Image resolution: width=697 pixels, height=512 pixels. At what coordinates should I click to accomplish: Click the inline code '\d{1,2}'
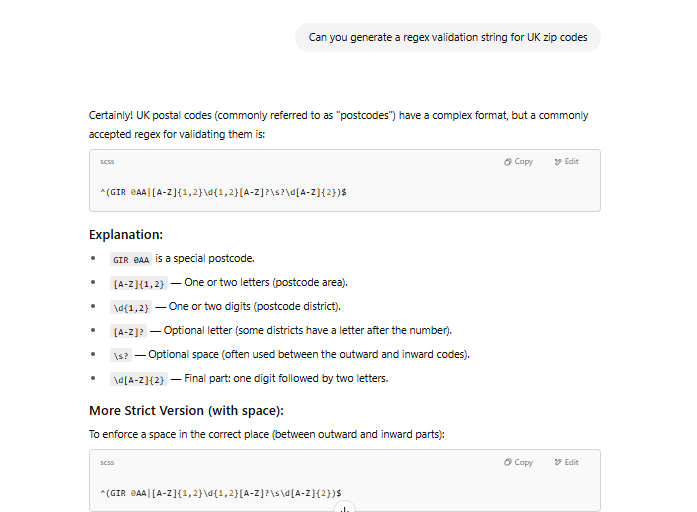tap(131, 307)
